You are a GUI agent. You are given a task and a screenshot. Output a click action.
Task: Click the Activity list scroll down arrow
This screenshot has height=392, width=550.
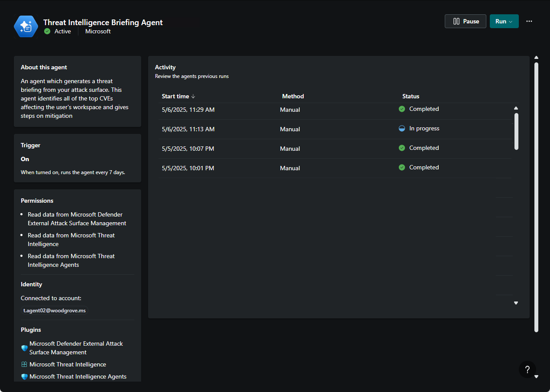click(516, 303)
